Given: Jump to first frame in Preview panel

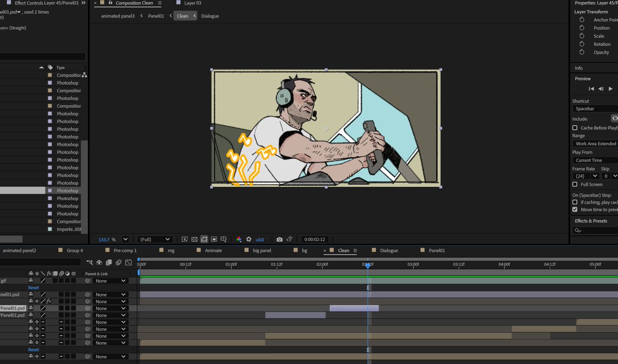Looking at the screenshot, I should coord(592,89).
